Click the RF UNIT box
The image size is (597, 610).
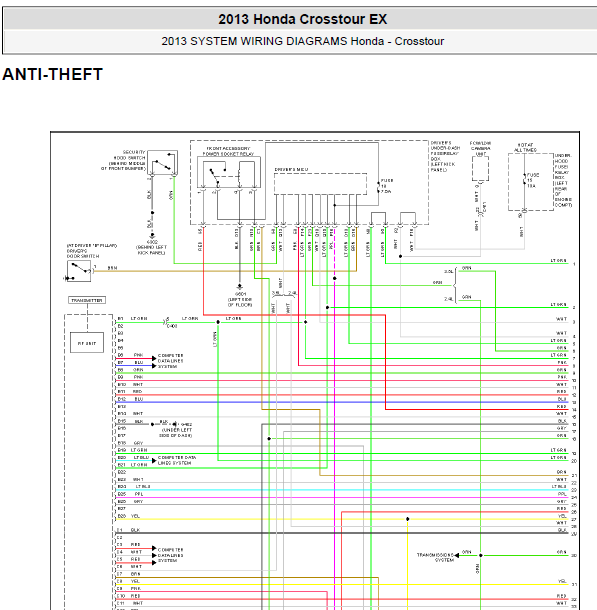click(87, 343)
